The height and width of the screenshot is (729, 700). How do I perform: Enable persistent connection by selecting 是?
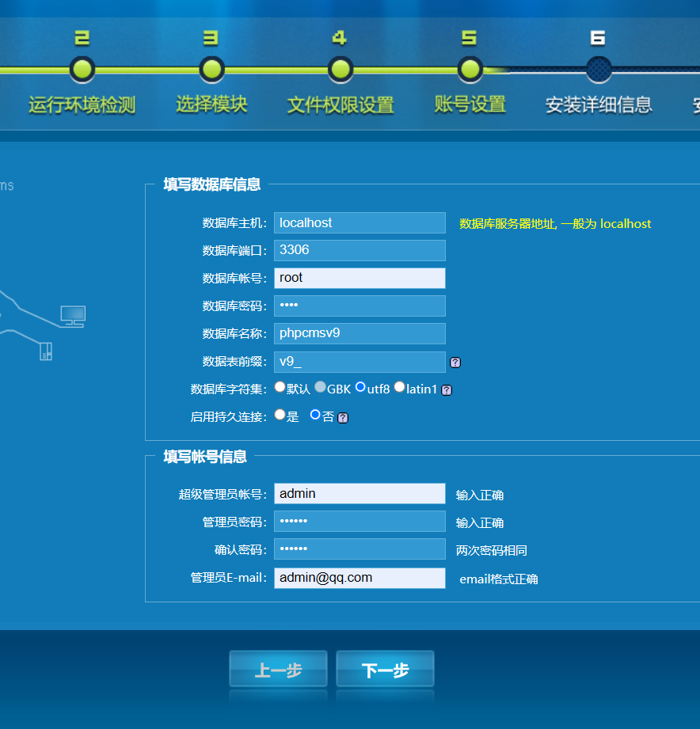click(280, 413)
